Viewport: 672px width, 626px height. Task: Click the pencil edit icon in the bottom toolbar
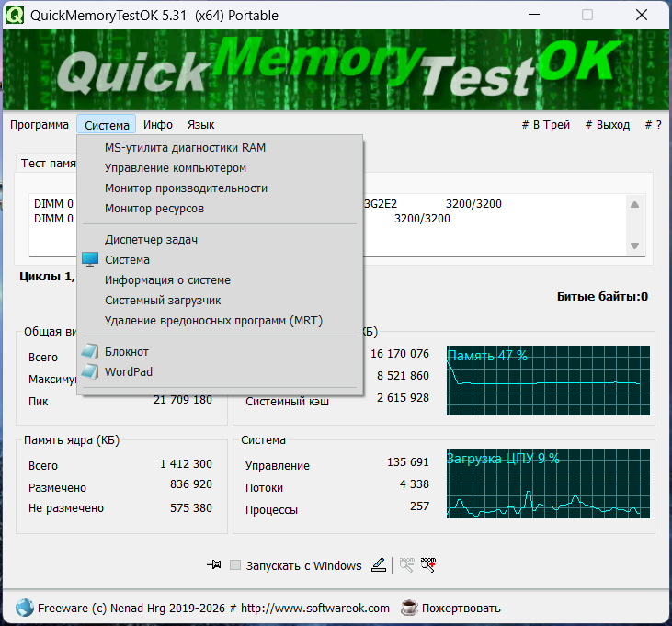(x=379, y=565)
